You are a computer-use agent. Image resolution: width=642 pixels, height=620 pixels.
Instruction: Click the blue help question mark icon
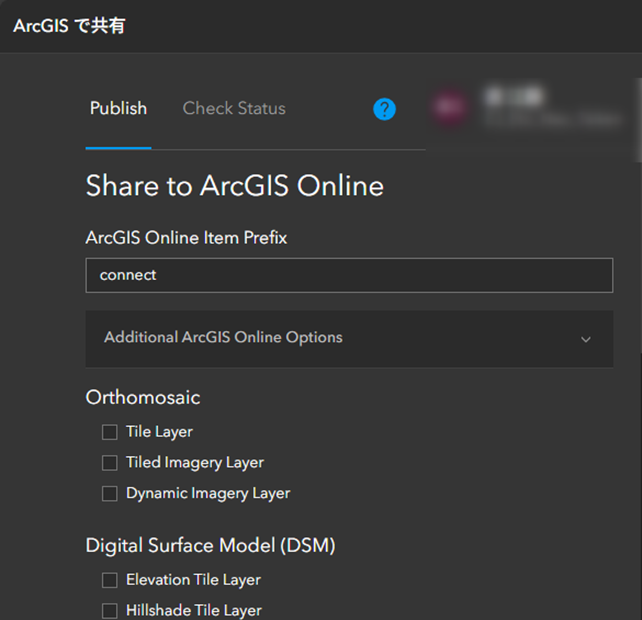coord(385,109)
